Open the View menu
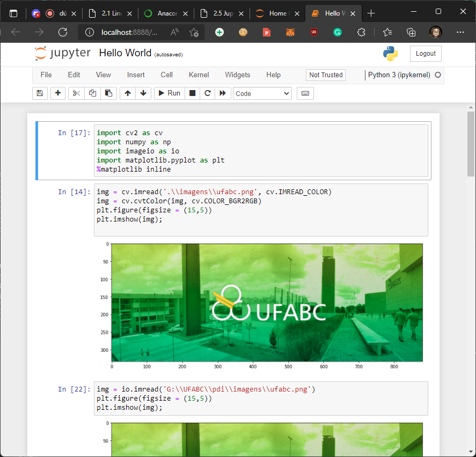The height and width of the screenshot is (457, 476). click(x=104, y=75)
